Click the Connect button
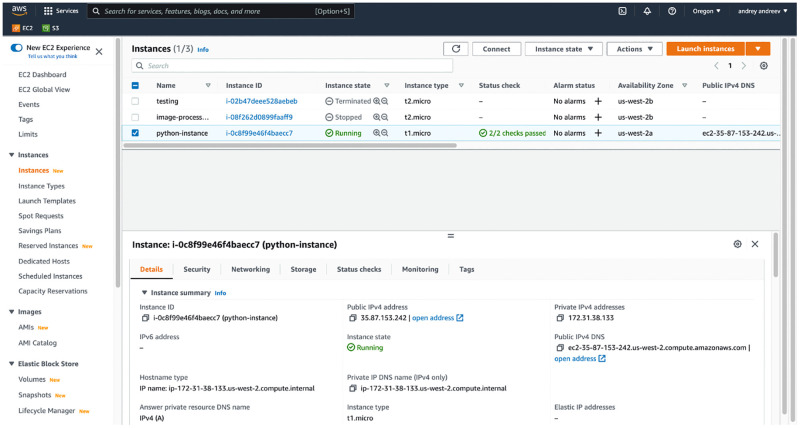Viewport: 800px width, 428px height. pyautogui.click(x=496, y=49)
